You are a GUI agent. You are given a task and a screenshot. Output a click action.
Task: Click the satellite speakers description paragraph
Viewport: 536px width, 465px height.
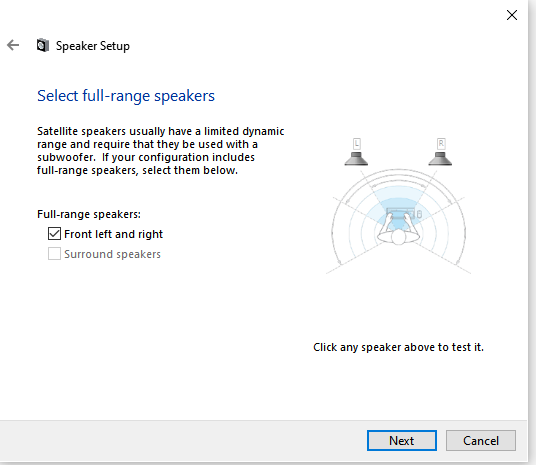[161, 151]
